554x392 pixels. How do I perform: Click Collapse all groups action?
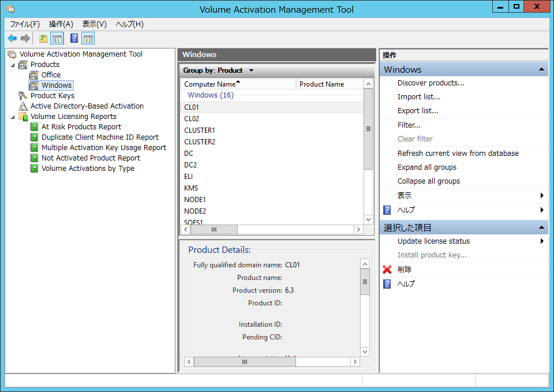coord(429,181)
